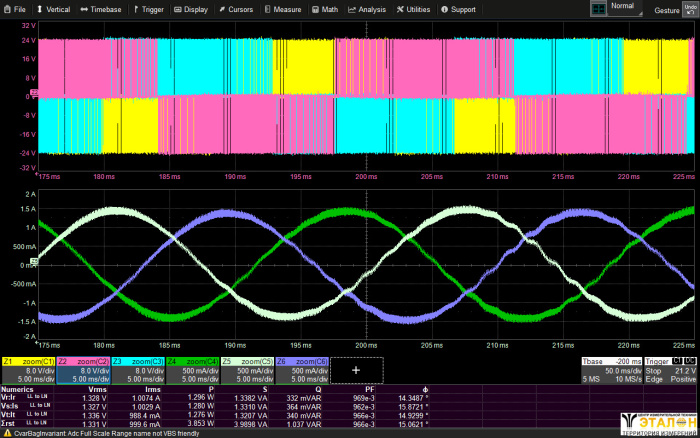Open the Trigger descriptor box

coord(668,370)
